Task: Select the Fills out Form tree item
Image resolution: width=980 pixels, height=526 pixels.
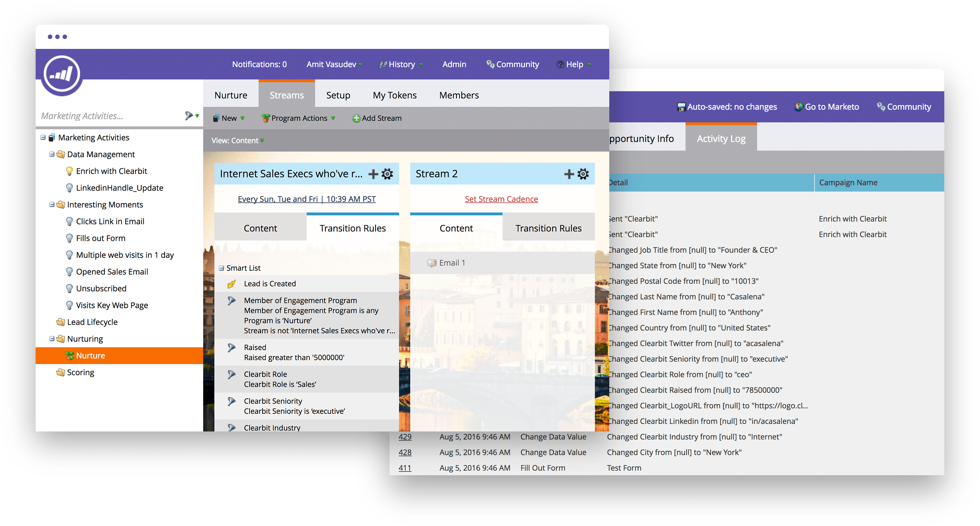Action: pos(101,238)
